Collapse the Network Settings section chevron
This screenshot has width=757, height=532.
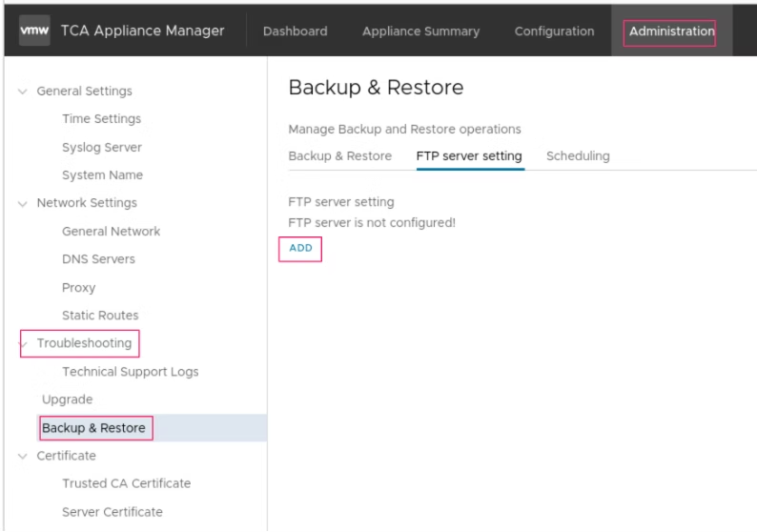[23, 203]
